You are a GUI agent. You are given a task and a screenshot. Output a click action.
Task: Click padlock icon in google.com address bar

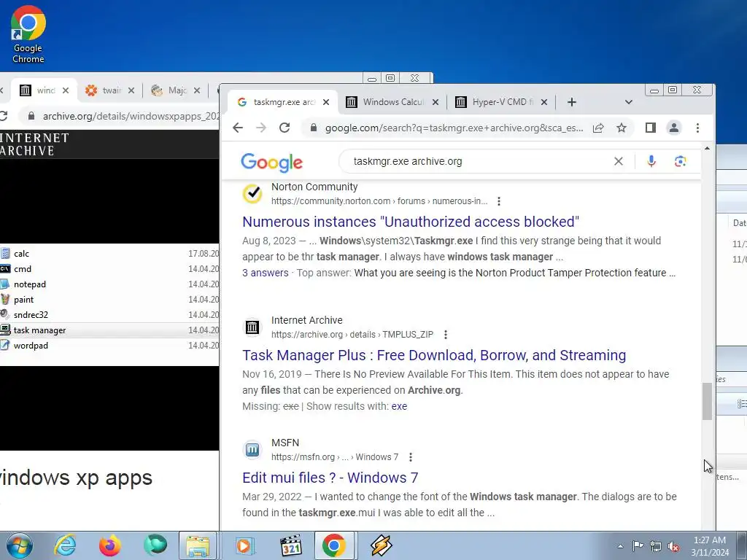[x=314, y=128]
